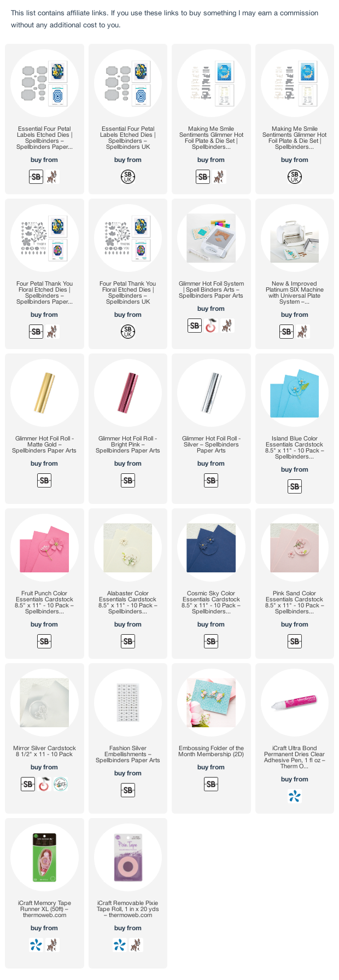This screenshot has width=339, height=980.
Task: Click teal round store icon under Mirror Silver Cardstock
Action: click(61, 784)
